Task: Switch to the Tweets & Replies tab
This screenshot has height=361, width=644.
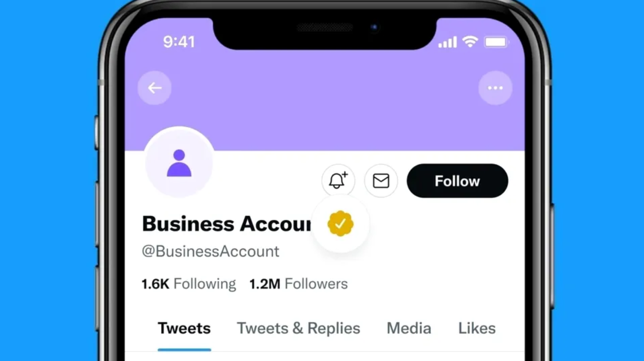Action: tap(298, 328)
